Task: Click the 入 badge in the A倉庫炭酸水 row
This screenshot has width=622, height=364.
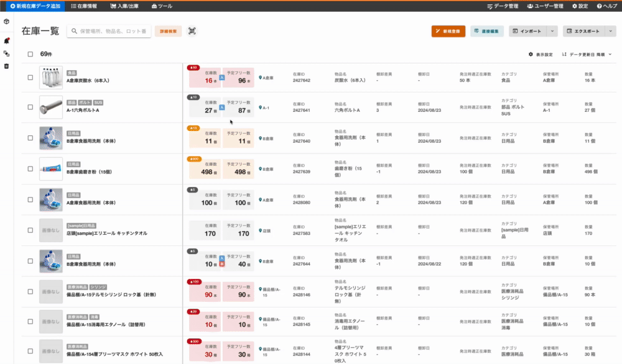Action: click(222, 78)
